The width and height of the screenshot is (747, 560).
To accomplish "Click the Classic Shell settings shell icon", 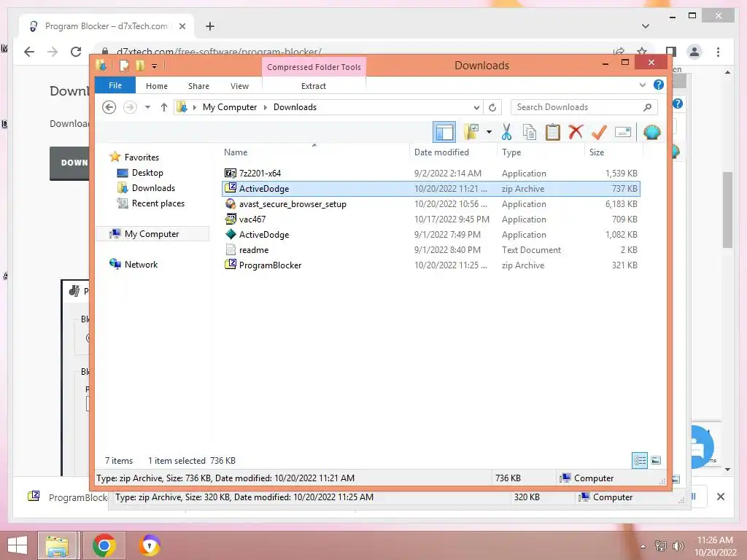I will pos(651,132).
